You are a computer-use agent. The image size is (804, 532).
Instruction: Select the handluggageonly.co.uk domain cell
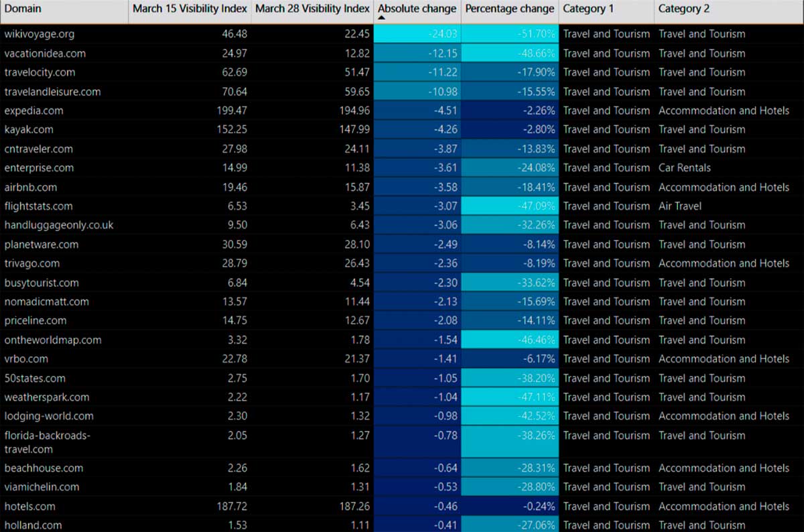point(64,225)
